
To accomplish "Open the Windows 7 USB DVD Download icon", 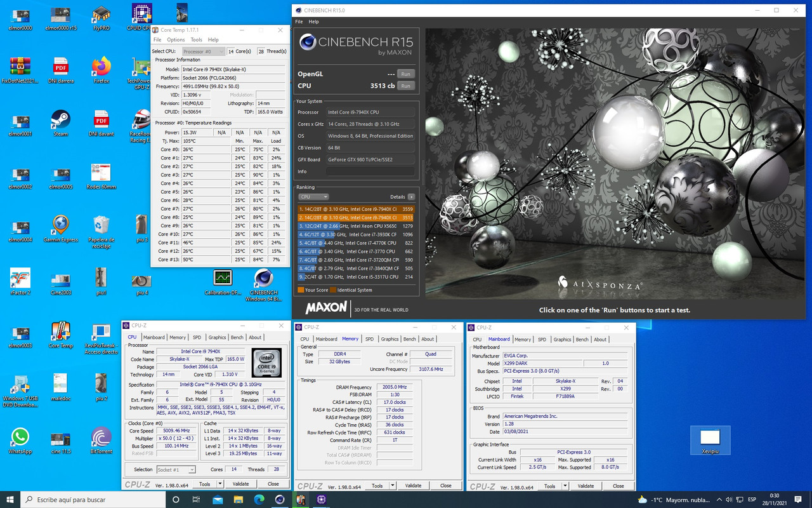I will pos(20,391).
